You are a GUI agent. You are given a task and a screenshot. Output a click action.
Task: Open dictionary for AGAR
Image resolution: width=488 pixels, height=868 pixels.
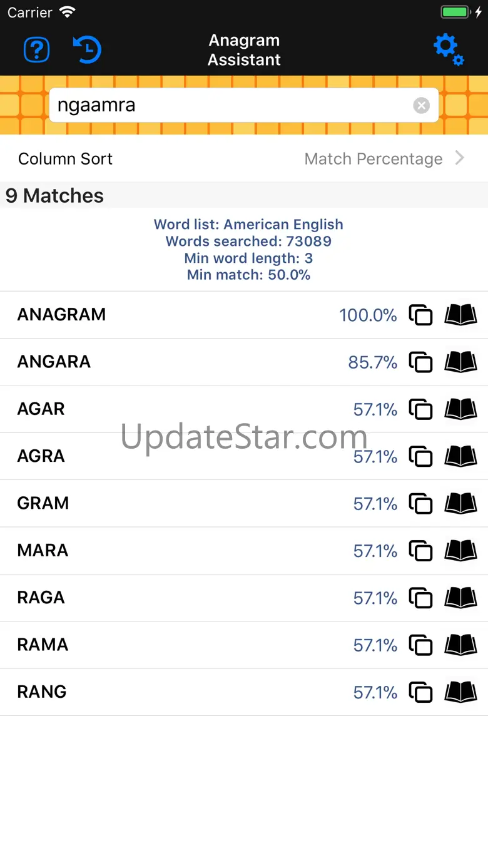pyautogui.click(x=460, y=409)
